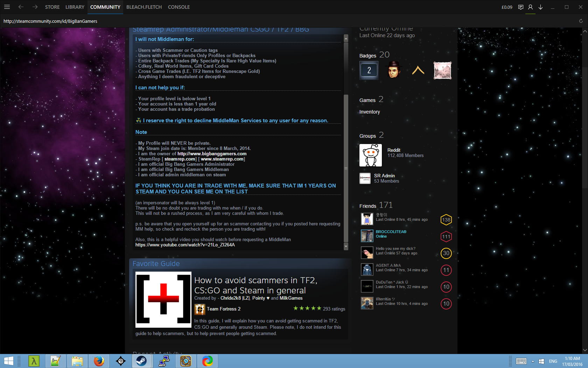Open the hamburger menu in top bar
Image resolution: width=588 pixels, height=368 pixels.
pos(7,7)
